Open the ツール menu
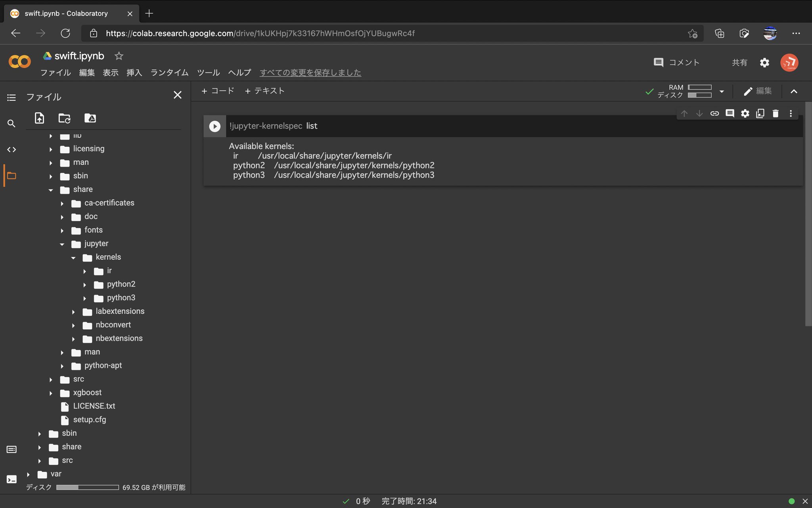 (208, 73)
